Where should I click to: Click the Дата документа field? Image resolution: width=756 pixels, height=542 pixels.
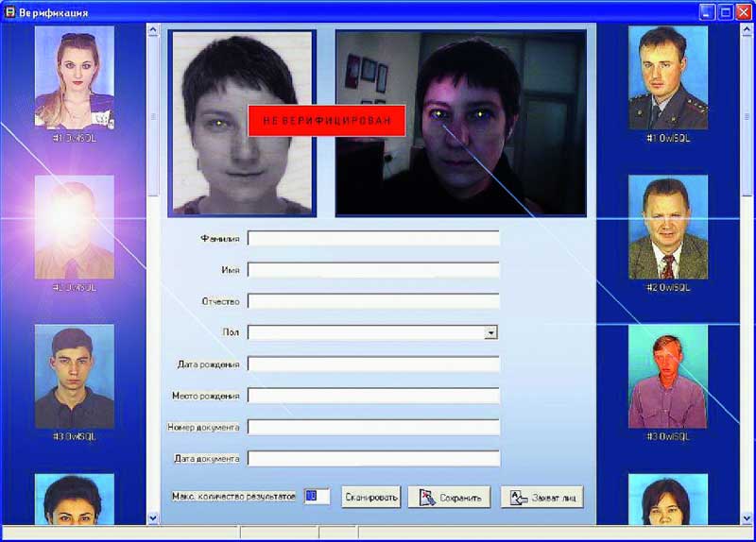[373, 458]
